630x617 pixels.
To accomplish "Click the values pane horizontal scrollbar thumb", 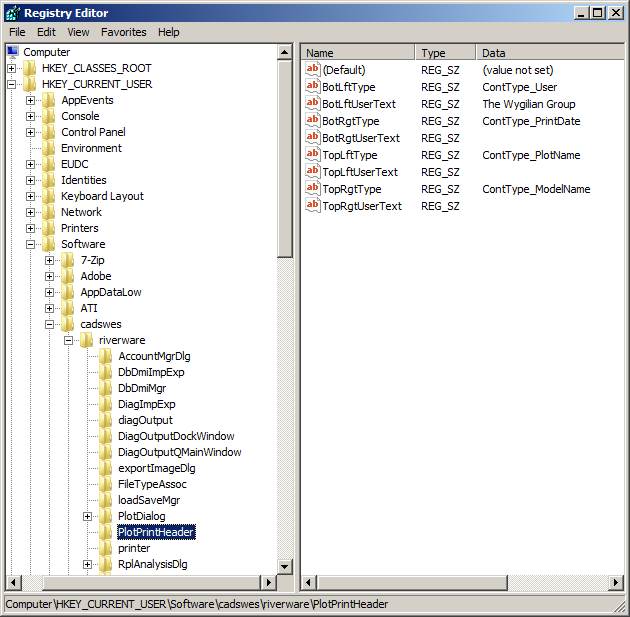I will (412, 582).
